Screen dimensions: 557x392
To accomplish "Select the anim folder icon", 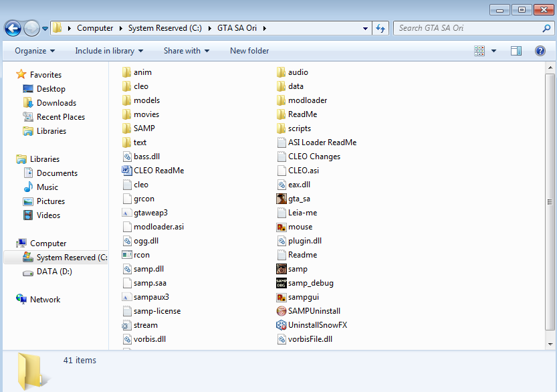I will pos(126,72).
